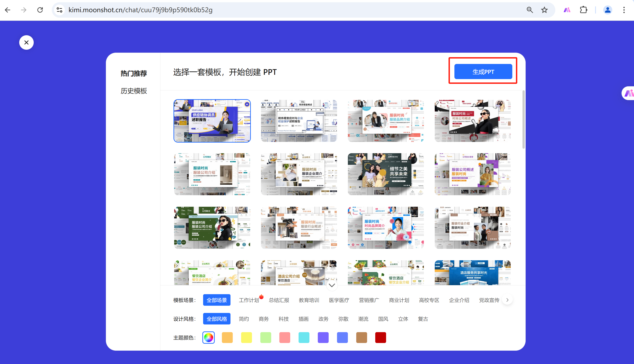Select the pink theme color swatch
Screen dimensions: 634x364
(285, 338)
